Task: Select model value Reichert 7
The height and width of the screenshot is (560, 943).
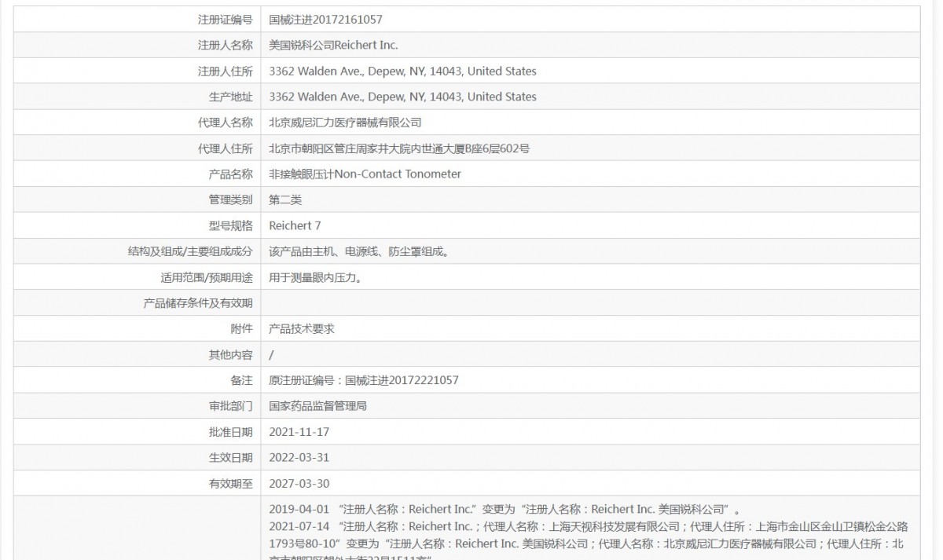Action: 295,226
